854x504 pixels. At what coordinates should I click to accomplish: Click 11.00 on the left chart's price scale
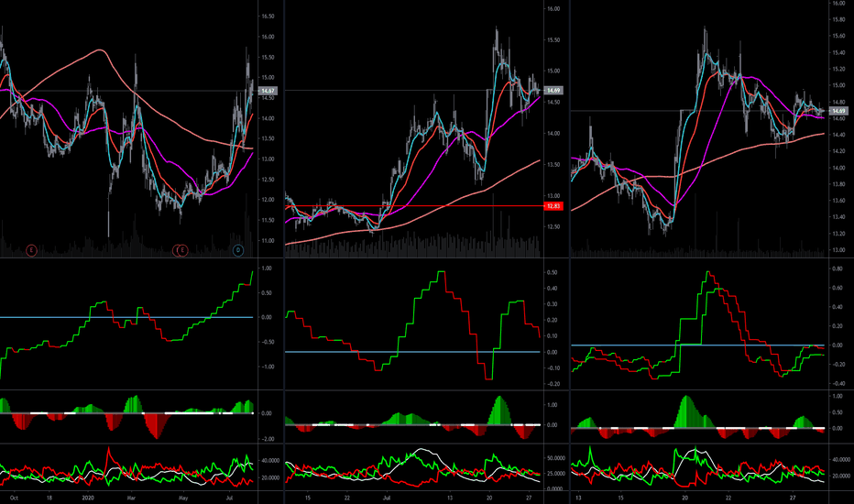tap(268, 241)
